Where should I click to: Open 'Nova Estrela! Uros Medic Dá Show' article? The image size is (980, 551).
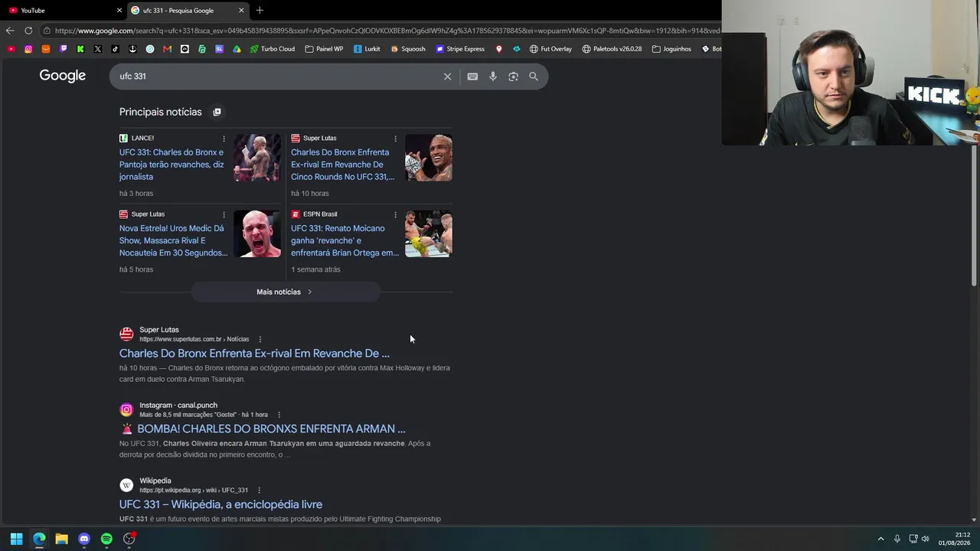point(173,240)
